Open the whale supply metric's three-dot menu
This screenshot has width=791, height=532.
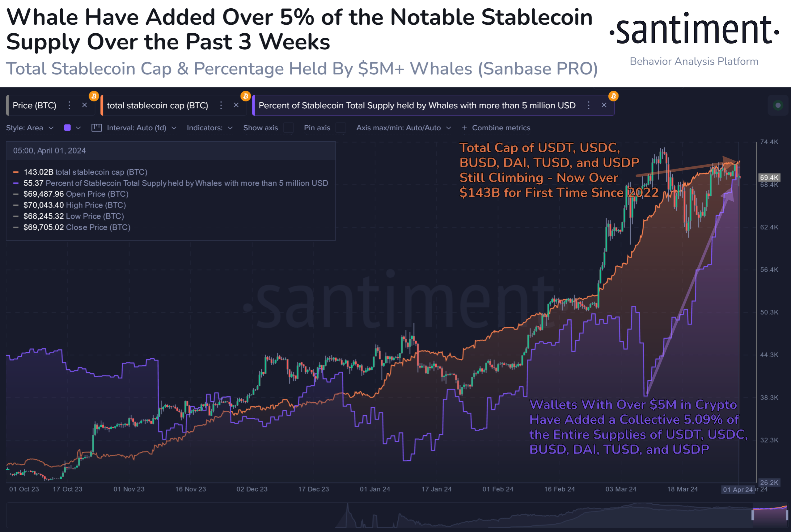(589, 105)
